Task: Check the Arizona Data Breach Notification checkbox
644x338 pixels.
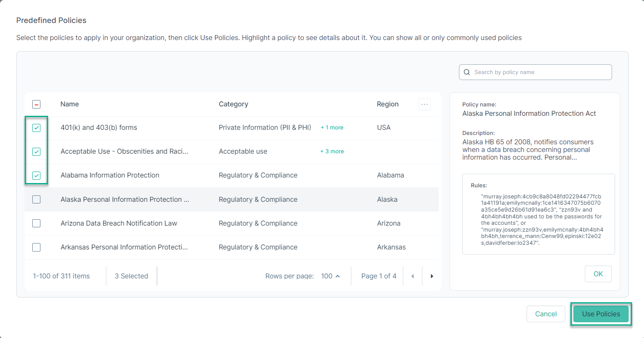Action: pos(36,223)
